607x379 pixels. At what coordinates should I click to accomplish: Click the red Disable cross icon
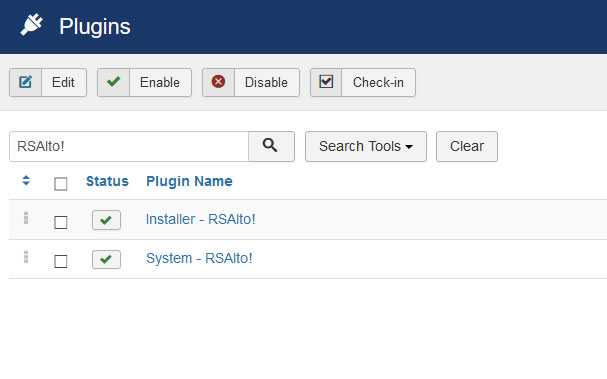(x=218, y=82)
